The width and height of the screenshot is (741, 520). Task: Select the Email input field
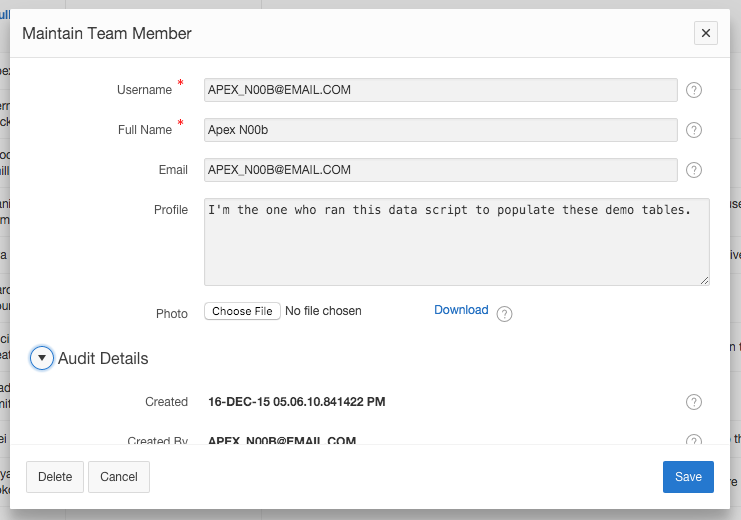[440, 170]
